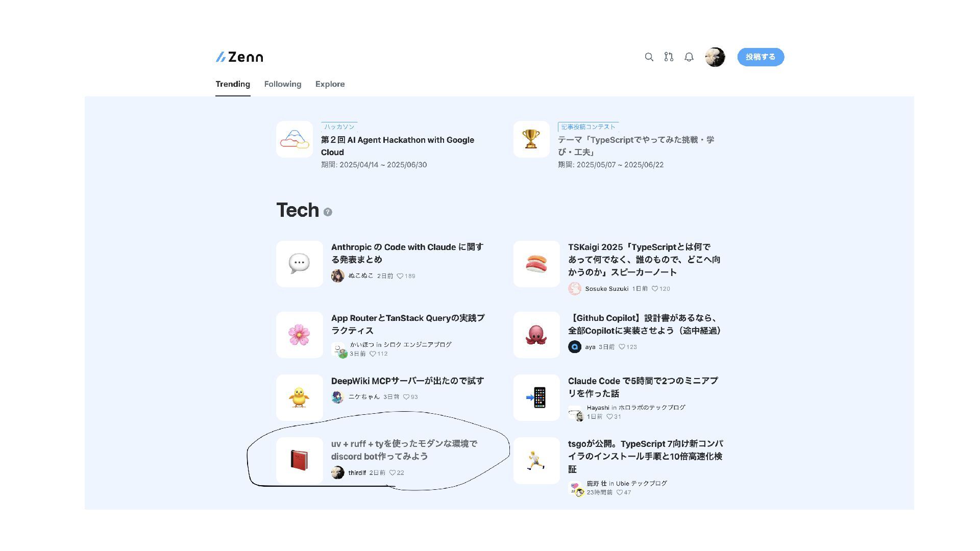Screen dimensions: 980x551
Task: Open the AI Agent Hackathon cloud thumbnail
Action: [295, 139]
